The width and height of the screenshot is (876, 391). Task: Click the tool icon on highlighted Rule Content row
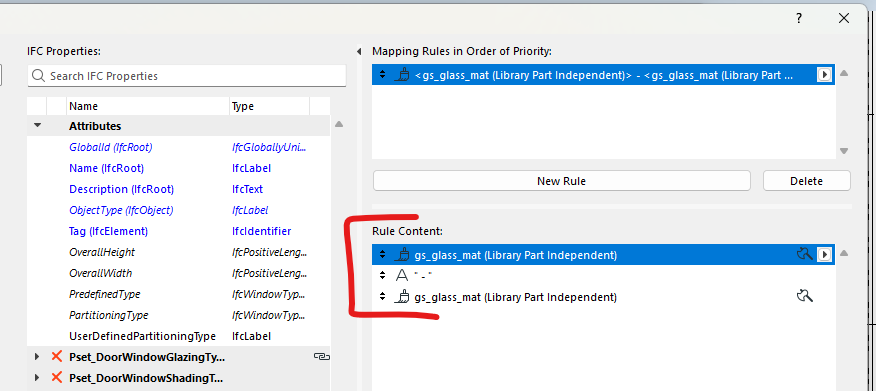(804, 255)
